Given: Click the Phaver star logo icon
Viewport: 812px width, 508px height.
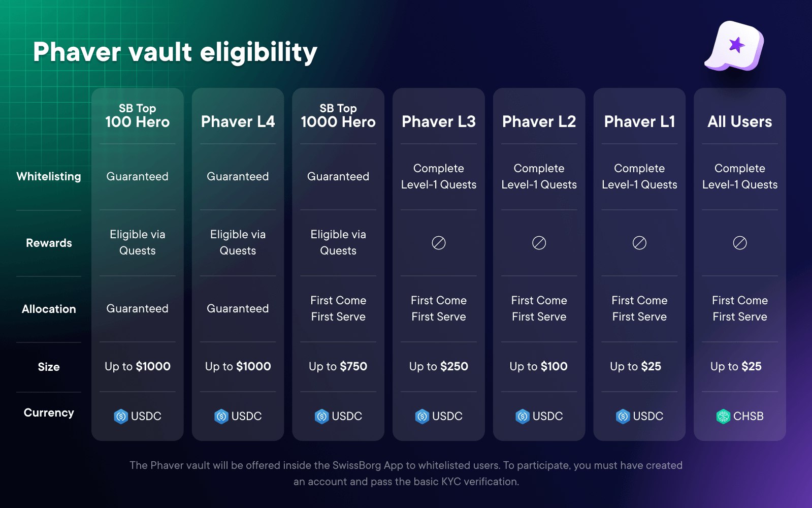Looking at the screenshot, I should pos(735,46).
